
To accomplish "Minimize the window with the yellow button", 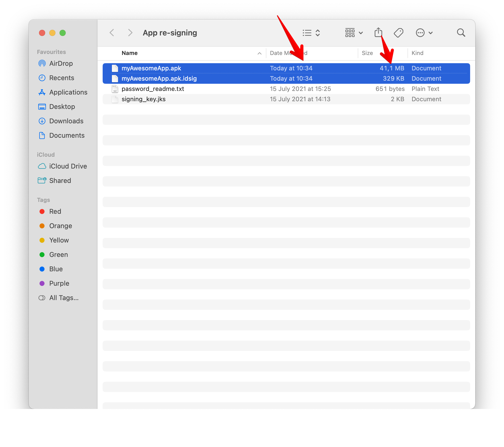I will (x=52, y=33).
